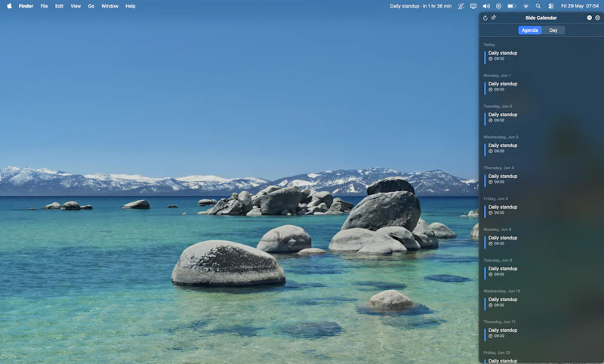Screen dimensions: 604x364
Task: Open Daily standup on Friday, Jun 5
Action: [x=541, y=210]
